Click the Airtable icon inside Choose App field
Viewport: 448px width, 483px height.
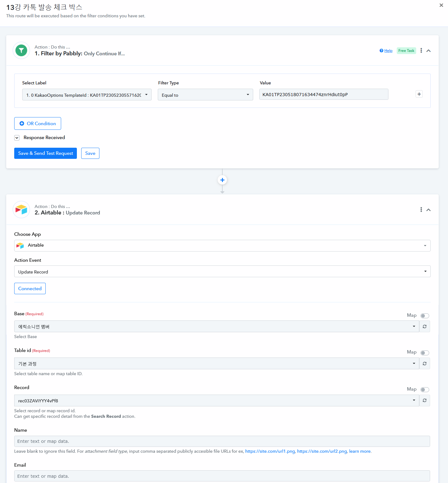20,246
